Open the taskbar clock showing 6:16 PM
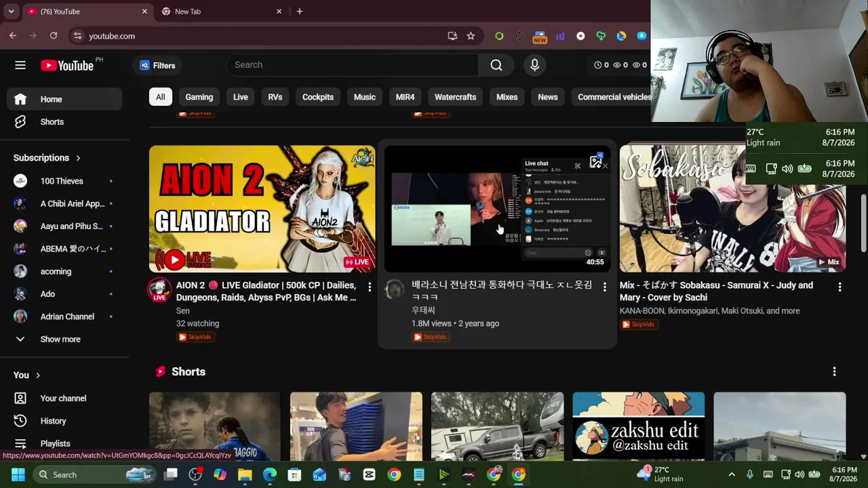Viewport: 868px width, 488px height. tap(844, 474)
